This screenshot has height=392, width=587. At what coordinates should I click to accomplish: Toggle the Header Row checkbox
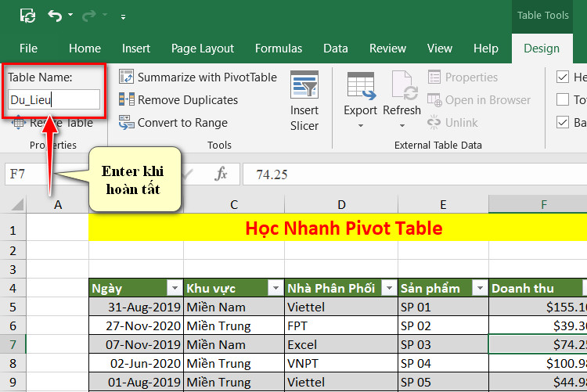[562, 77]
